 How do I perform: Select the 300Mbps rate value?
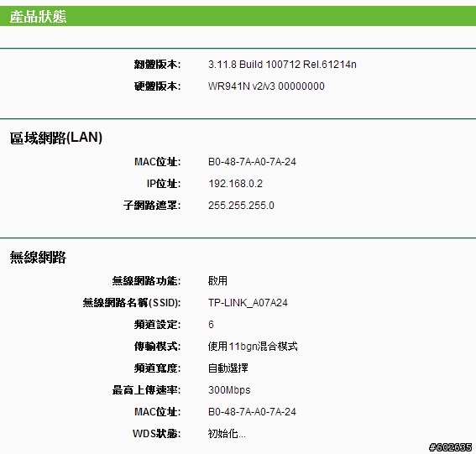click(x=229, y=390)
